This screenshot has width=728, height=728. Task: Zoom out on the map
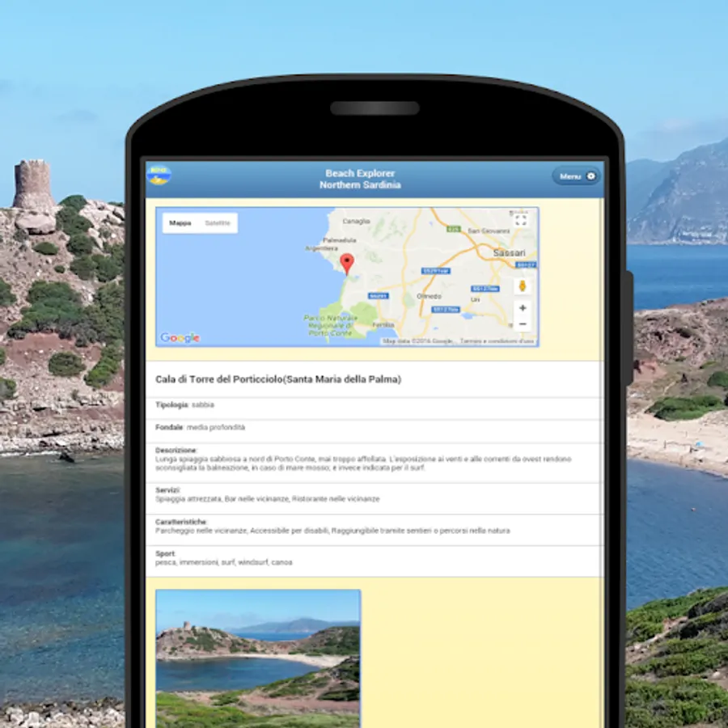(x=523, y=324)
